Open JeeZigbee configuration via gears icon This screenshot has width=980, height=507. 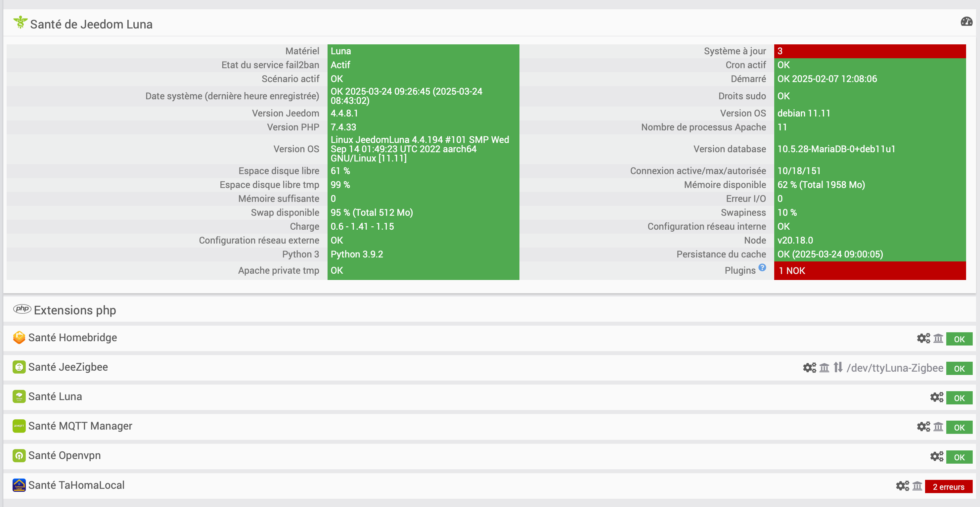(x=810, y=368)
